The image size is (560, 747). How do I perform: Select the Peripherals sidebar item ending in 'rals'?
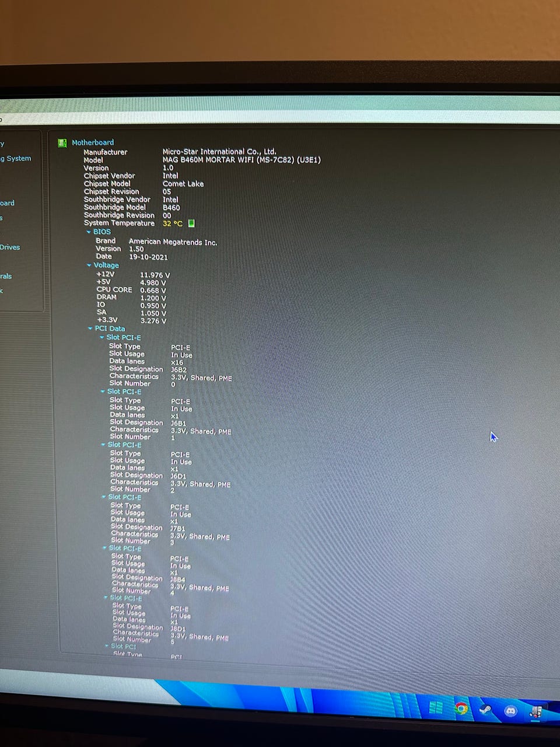point(6,277)
